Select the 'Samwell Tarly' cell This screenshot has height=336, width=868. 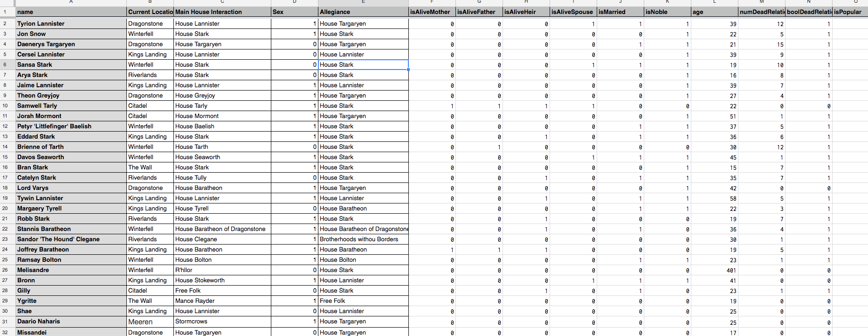click(71, 105)
